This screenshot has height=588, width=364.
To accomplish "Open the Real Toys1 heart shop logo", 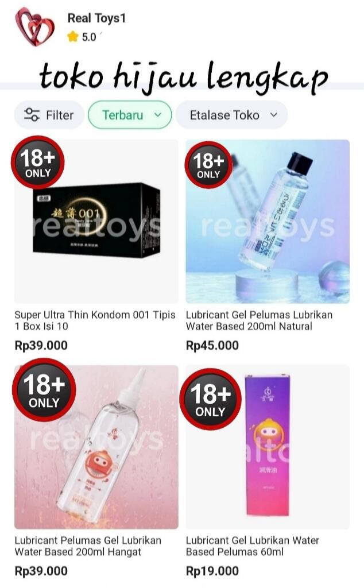I will point(35,26).
